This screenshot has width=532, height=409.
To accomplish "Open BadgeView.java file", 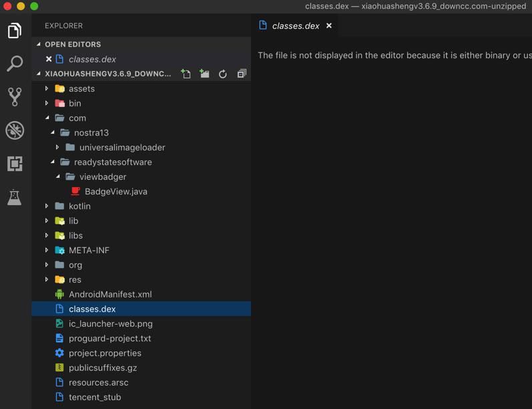I will tap(116, 191).
